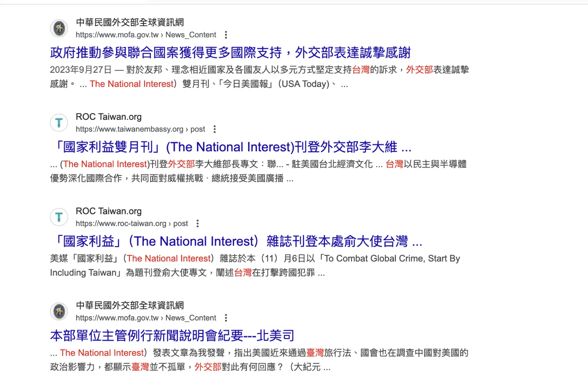Click the mofa.gov.tw URL above the 北美司 briefing result

click(x=146, y=318)
